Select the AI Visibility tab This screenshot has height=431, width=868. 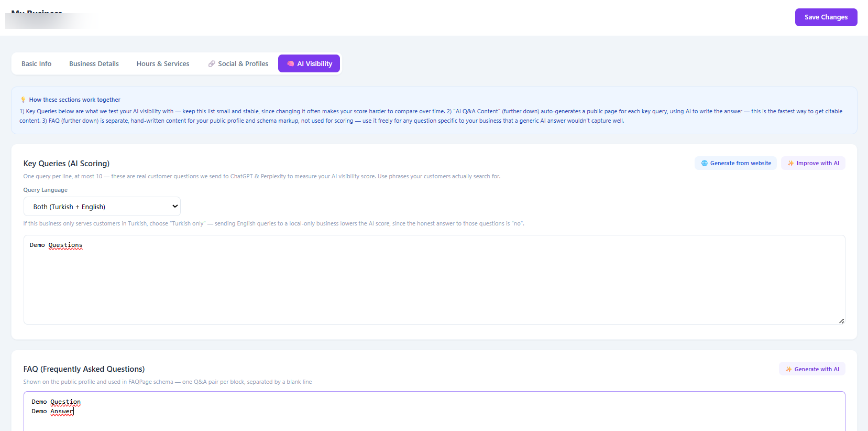(309, 64)
